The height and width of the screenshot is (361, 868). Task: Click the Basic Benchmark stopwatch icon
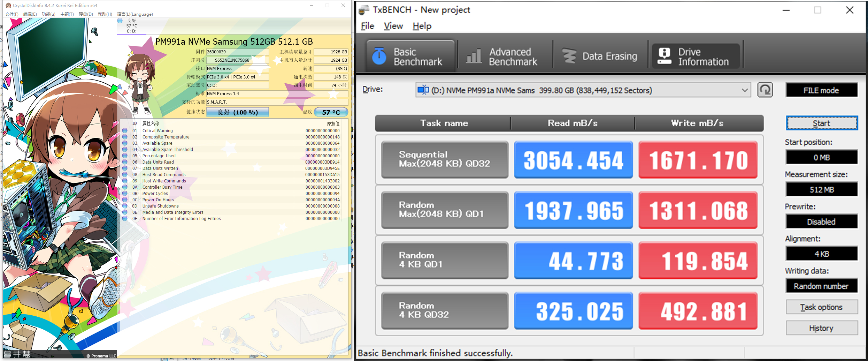(x=379, y=57)
